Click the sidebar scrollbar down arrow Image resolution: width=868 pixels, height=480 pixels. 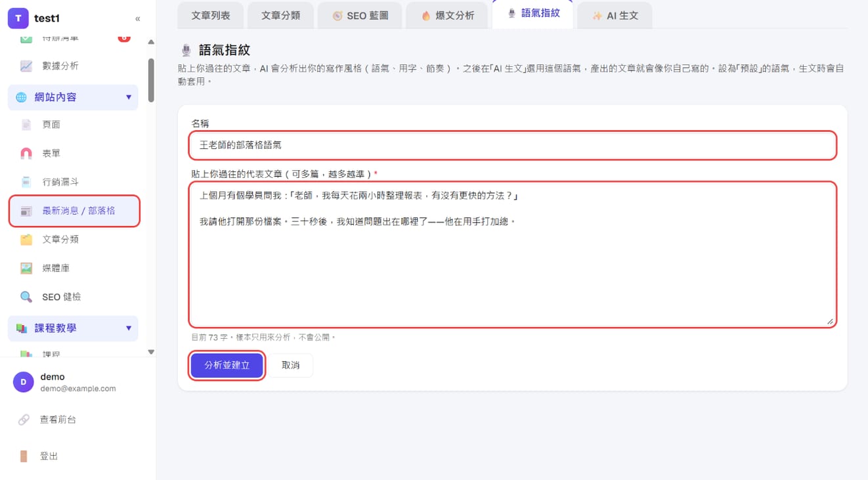[x=151, y=352]
